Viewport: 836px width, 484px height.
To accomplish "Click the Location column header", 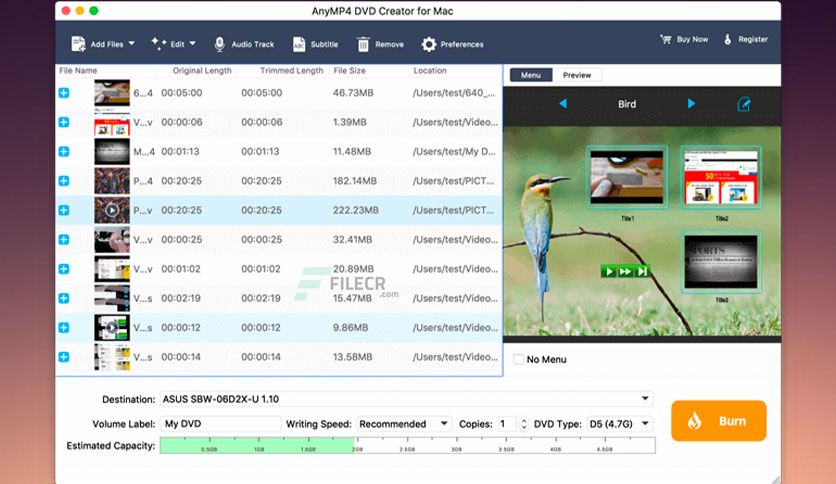I will coord(430,70).
